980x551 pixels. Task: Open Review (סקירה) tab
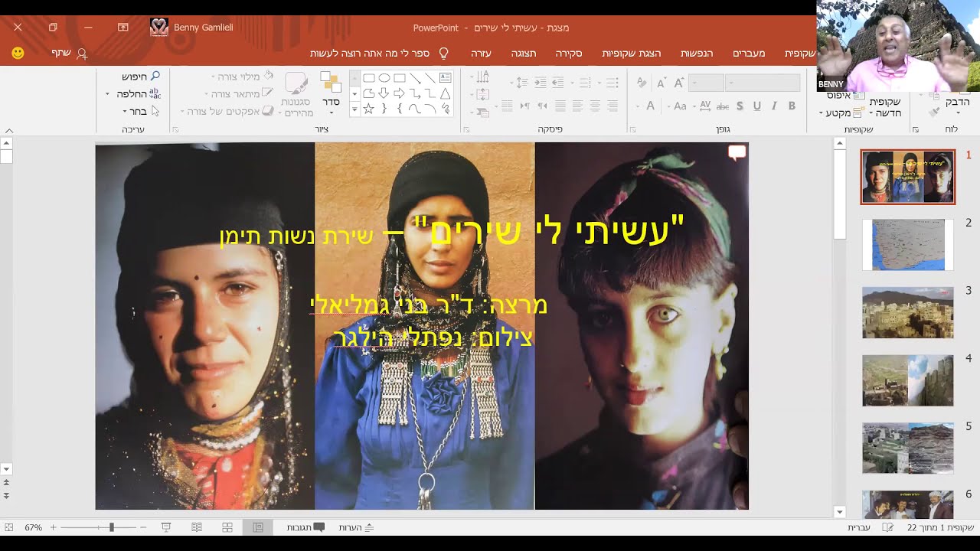(x=569, y=54)
